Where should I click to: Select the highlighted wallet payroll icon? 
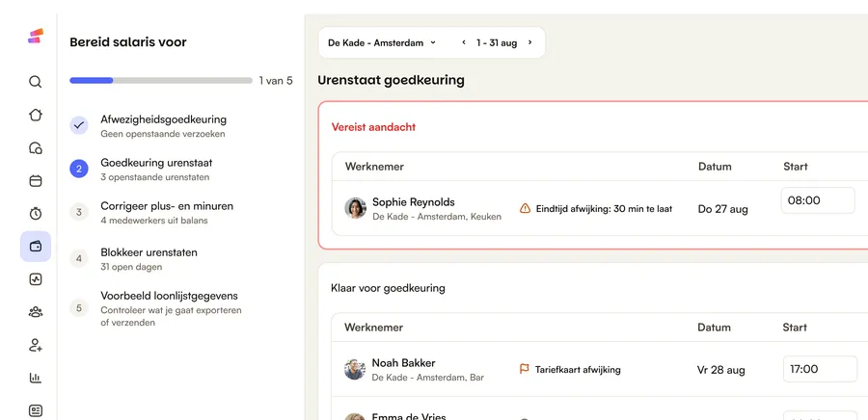(36, 247)
